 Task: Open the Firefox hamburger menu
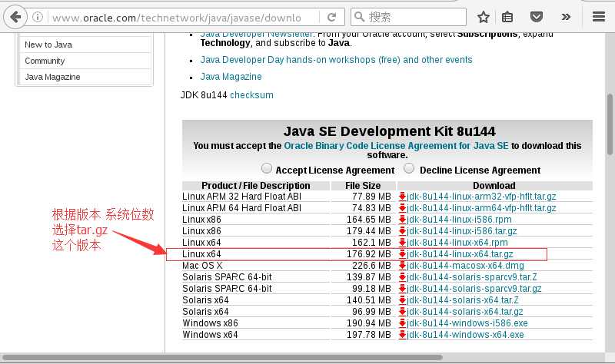tap(599, 17)
